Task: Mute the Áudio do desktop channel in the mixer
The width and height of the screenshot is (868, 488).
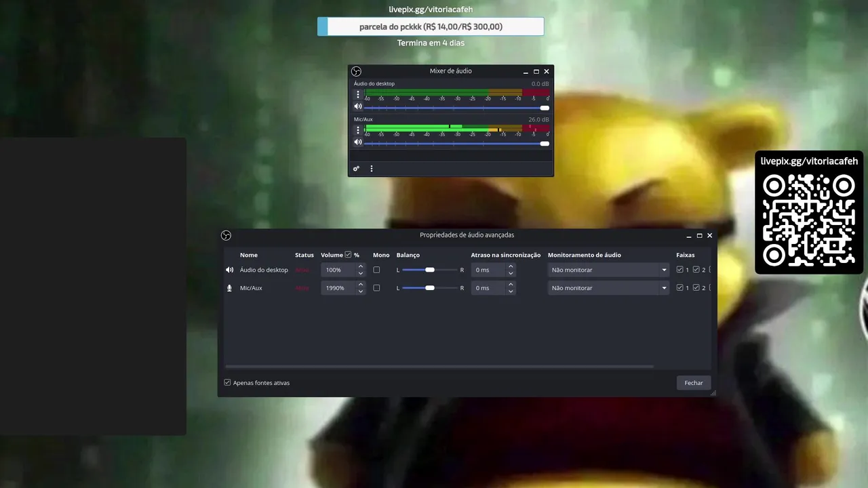Action: coord(358,107)
